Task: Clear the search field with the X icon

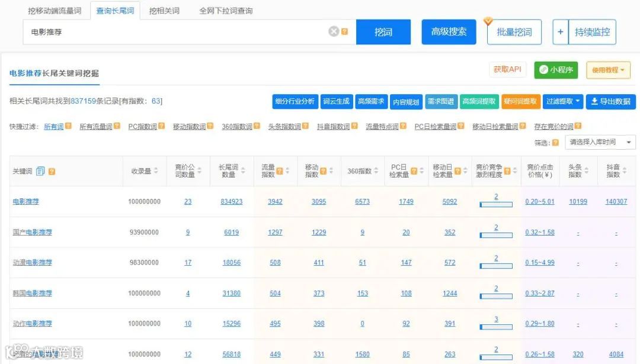Action: click(334, 31)
